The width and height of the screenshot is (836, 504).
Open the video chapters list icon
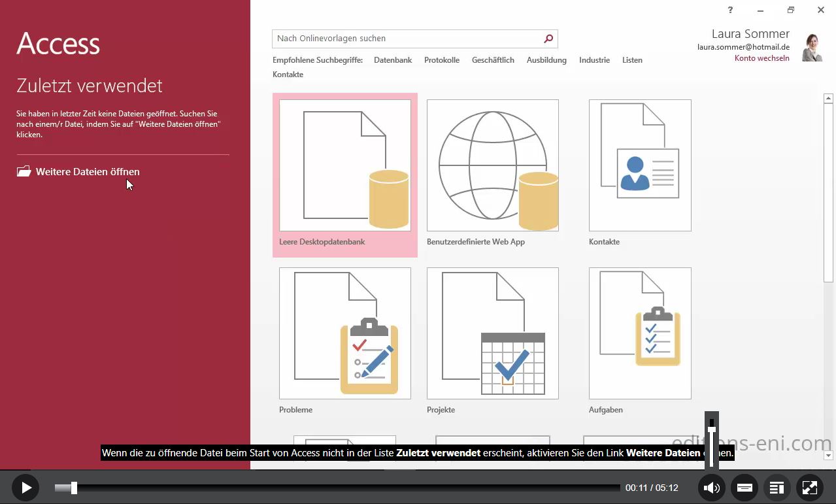pyautogui.click(x=777, y=488)
